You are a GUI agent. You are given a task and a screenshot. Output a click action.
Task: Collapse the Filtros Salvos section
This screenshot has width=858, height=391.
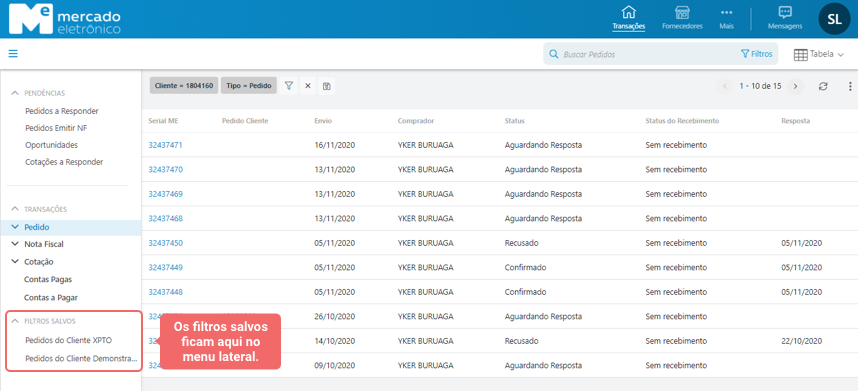15,321
